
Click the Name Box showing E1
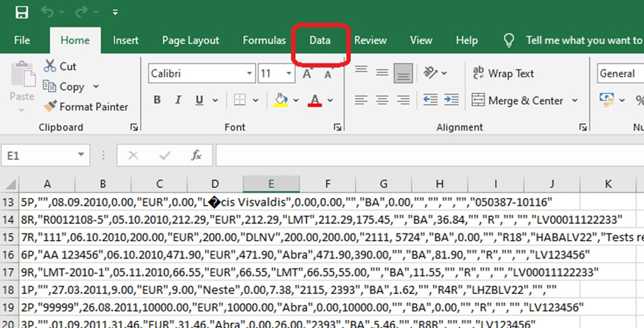coord(39,156)
